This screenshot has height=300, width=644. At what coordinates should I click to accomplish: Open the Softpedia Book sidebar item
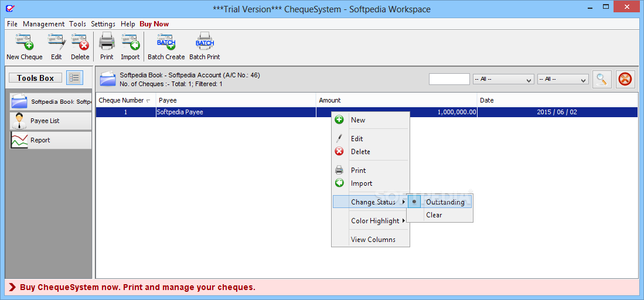[50, 101]
